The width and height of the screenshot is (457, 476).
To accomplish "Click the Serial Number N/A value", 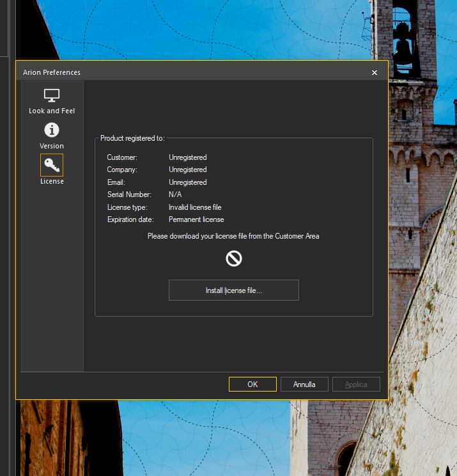I will coord(175,194).
